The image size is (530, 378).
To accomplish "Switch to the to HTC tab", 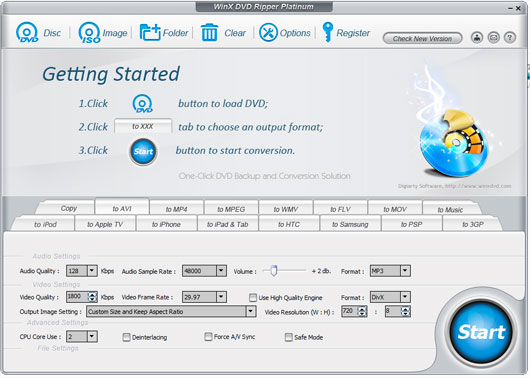I will tap(289, 224).
